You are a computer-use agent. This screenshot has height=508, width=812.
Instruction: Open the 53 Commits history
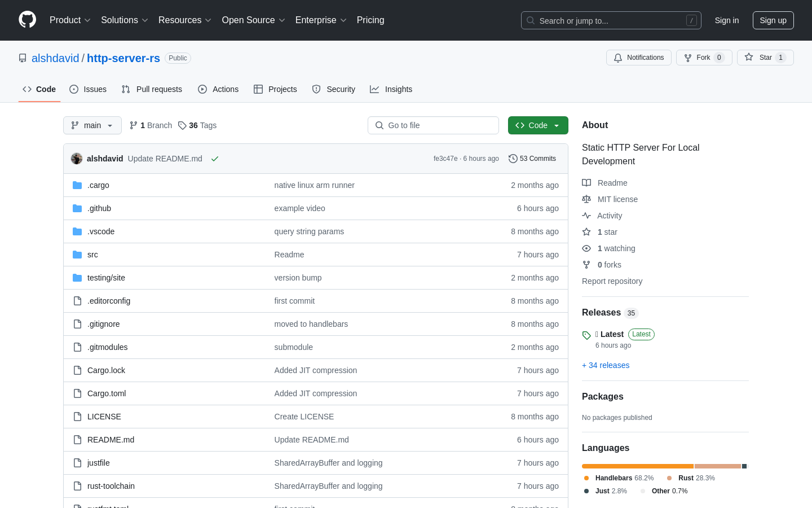[x=532, y=159]
